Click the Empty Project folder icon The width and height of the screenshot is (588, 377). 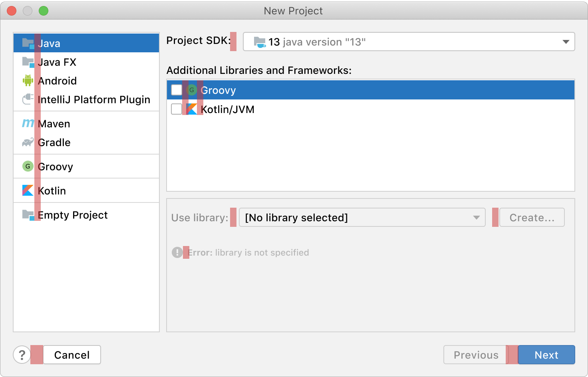[28, 215]
